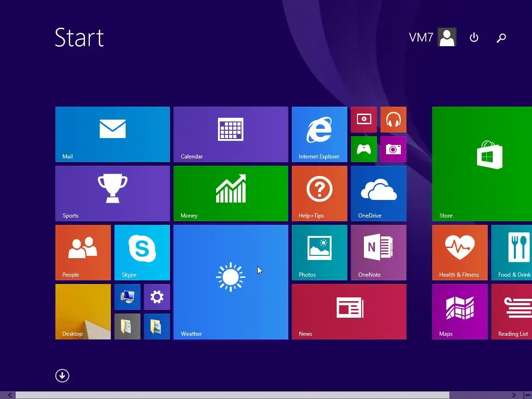Viewport: 532px width, 399px height.
Task: Open the Pictures folder tile
Action: coord(157,326)
